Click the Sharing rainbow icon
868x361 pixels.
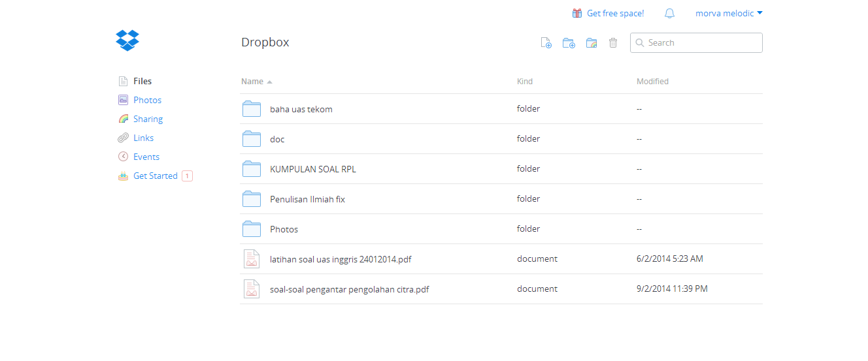point(123,119)
